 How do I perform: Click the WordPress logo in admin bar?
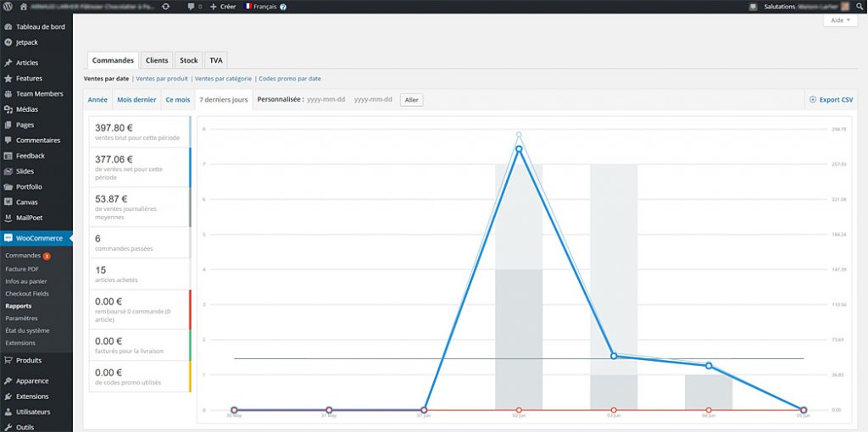click(x=8, y=7)
